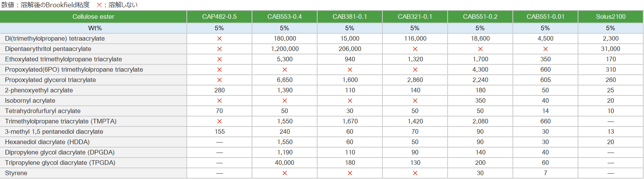This screenshot has height=179, width=644.
Task: Select the CAB551-0.2 column header
Action: (480, 17)
